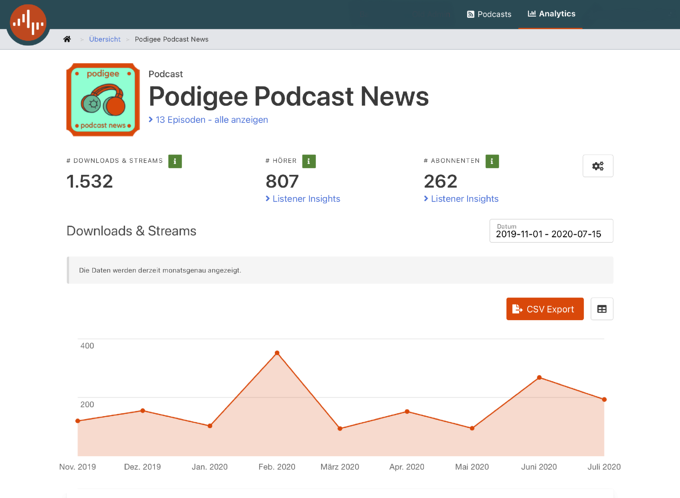Export data with CSV Export button
This screenshot has width=680, height=498.
(x=545, y=309)
